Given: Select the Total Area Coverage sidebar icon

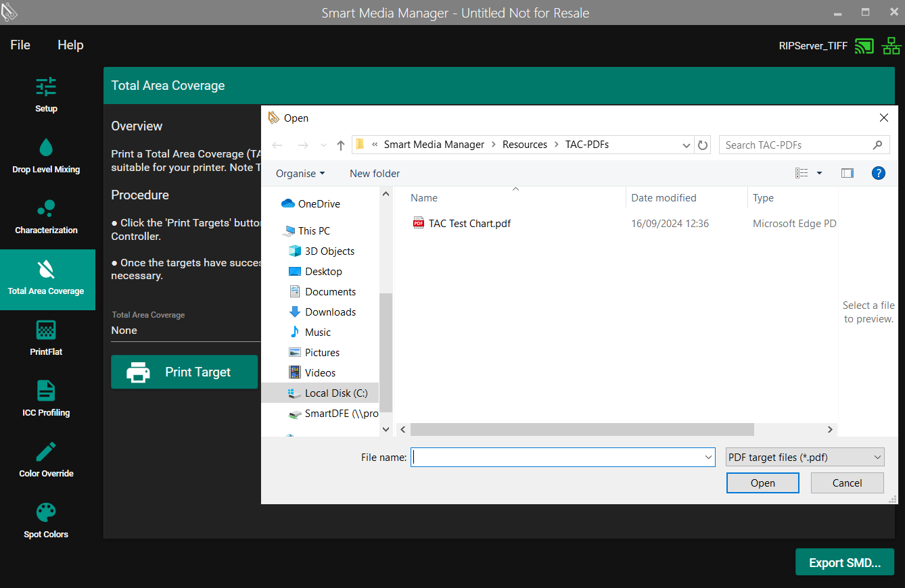Looking at the screenshot, I should 46,269.
